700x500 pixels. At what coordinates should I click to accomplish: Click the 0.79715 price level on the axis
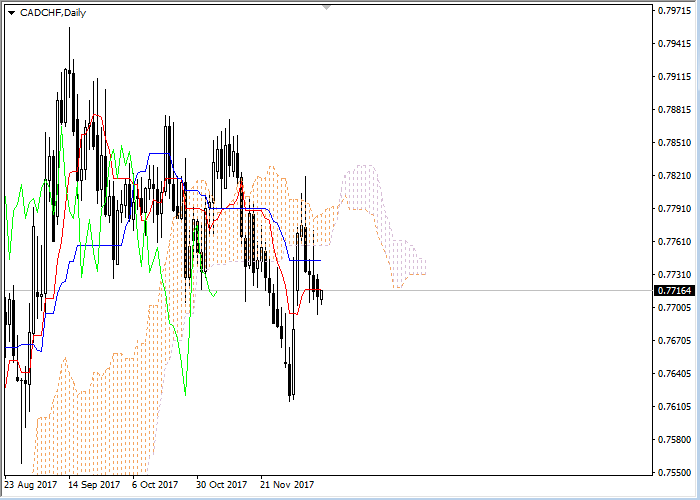pos(675,10)
